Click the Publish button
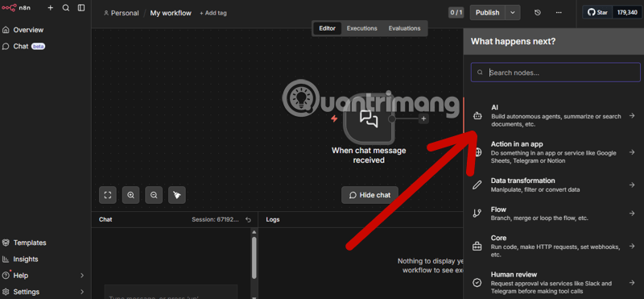The height and width of the screenshot is (299, 644). click(x=487, y=12)
